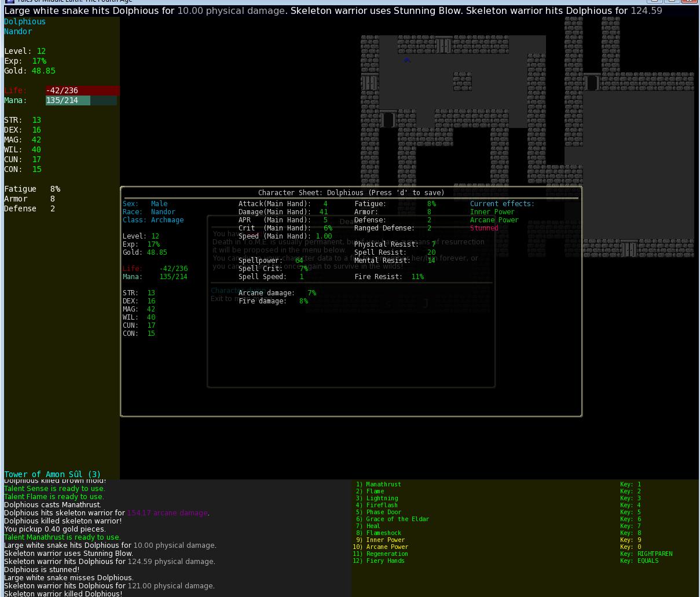Click the 'Speed (Main Hand): 1.00' line
The width and height of the screenshot is (700, 597).
coord(285,236)
